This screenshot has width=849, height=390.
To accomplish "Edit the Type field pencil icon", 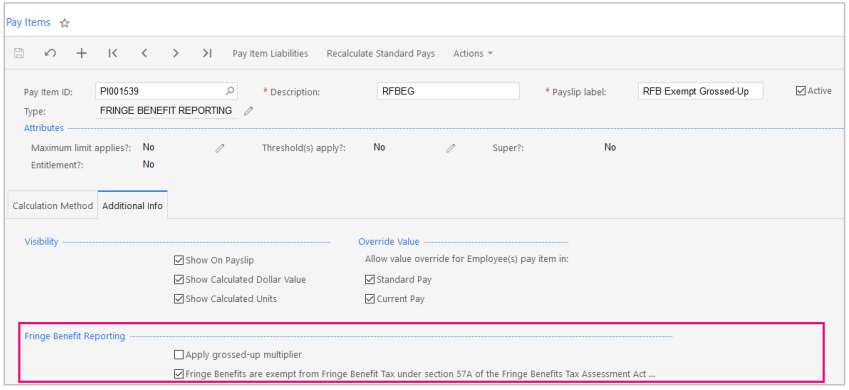I will click(248, 111).
